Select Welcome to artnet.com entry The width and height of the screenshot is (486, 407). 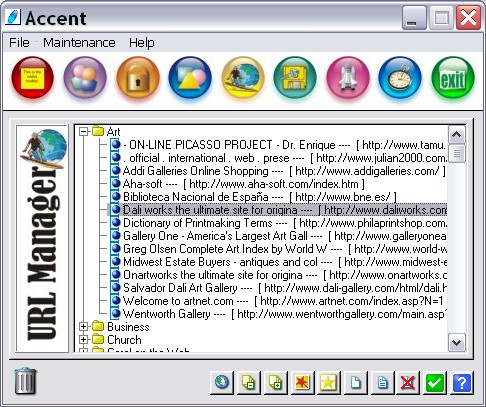click(x=283, y=301)
